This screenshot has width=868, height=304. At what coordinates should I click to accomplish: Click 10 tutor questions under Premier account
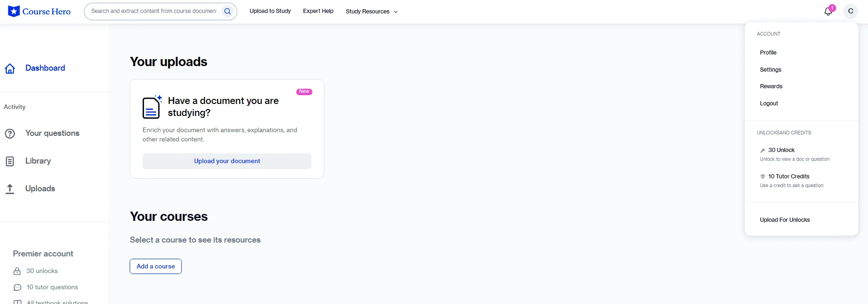click(x=52, y=287)
